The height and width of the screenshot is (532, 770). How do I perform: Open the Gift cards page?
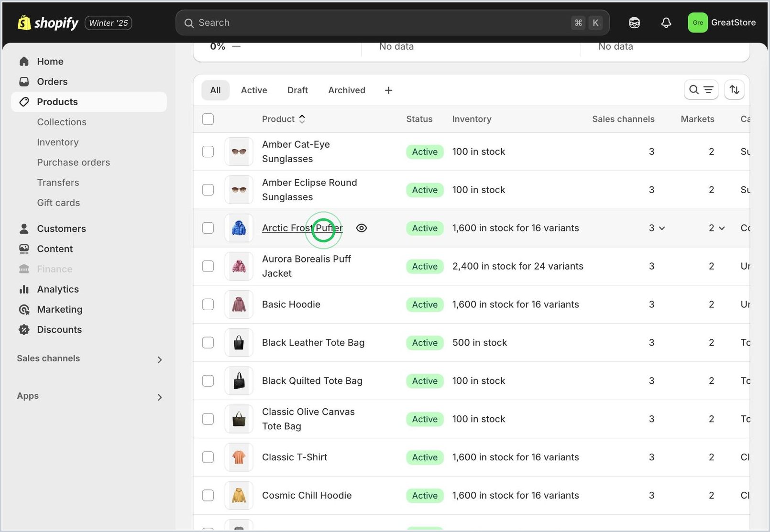click(58, 203)
